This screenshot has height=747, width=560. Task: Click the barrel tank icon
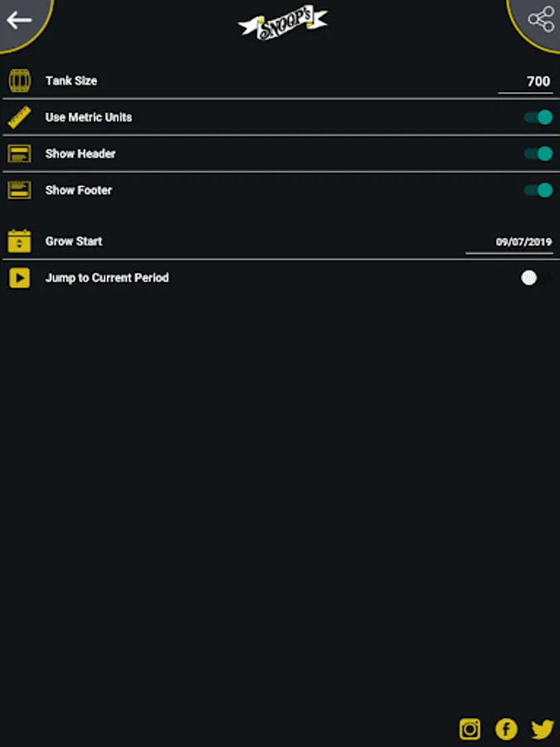(20, 81)
